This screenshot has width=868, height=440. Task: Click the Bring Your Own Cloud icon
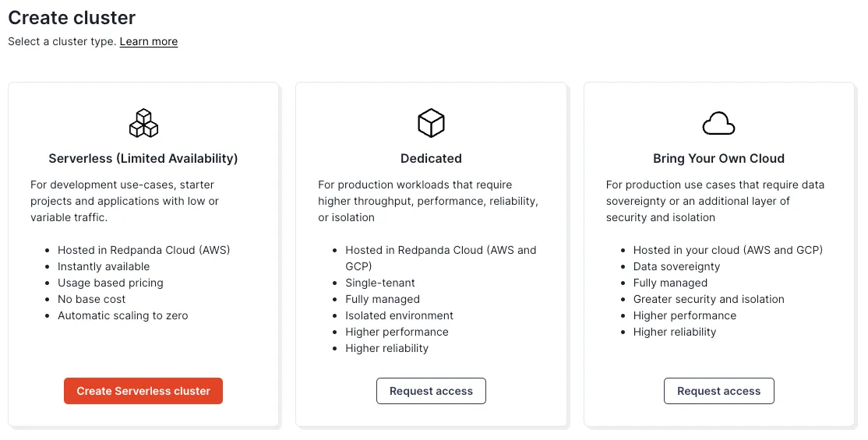pos(718,123)
